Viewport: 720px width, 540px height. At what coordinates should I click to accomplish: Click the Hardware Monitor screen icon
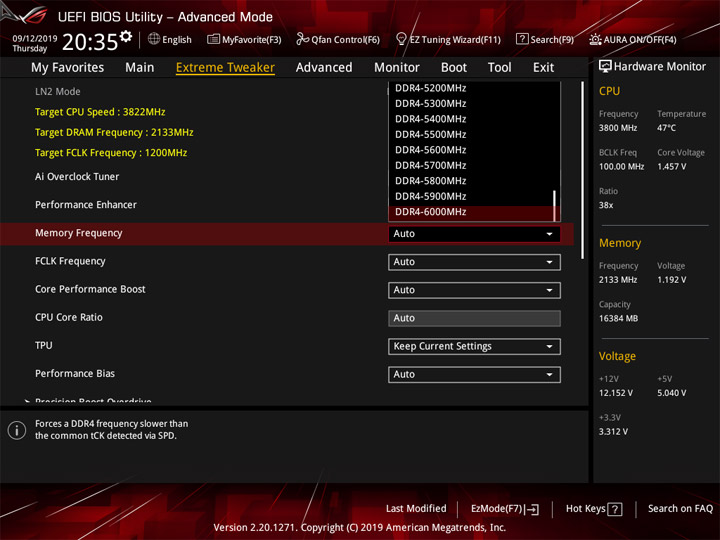(x=605, y=66)
